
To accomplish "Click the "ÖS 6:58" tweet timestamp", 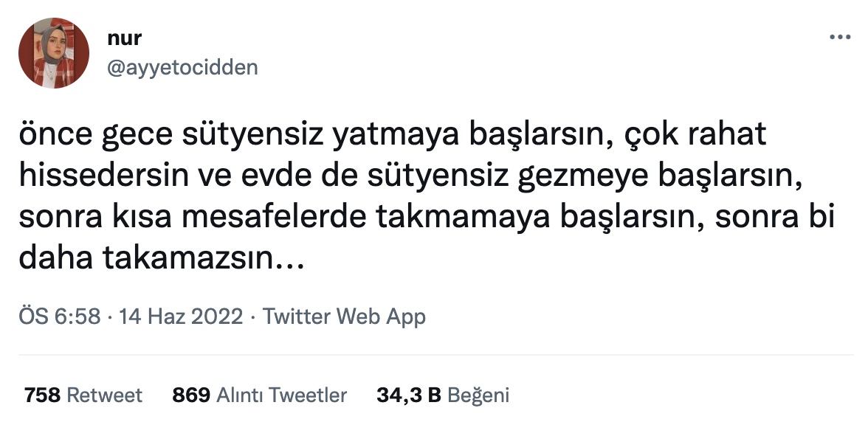I will [58, 316].
